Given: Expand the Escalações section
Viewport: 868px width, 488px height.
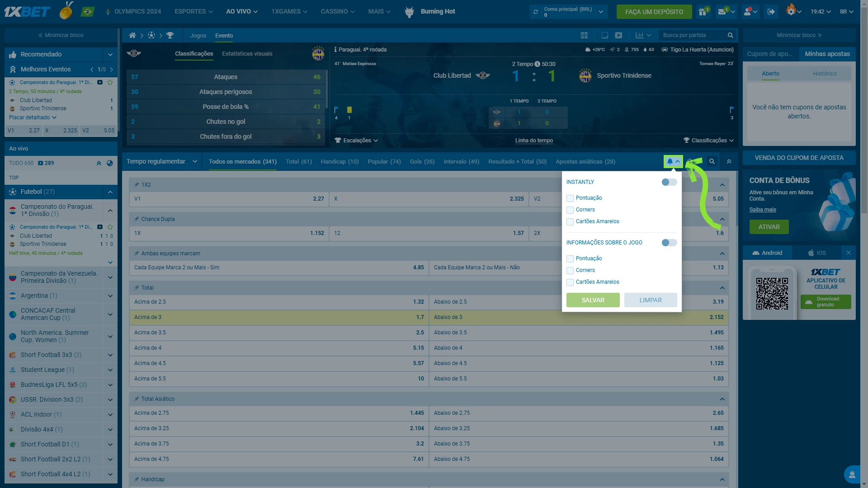Looking at the screenshot, I should (x=356, y=141).
